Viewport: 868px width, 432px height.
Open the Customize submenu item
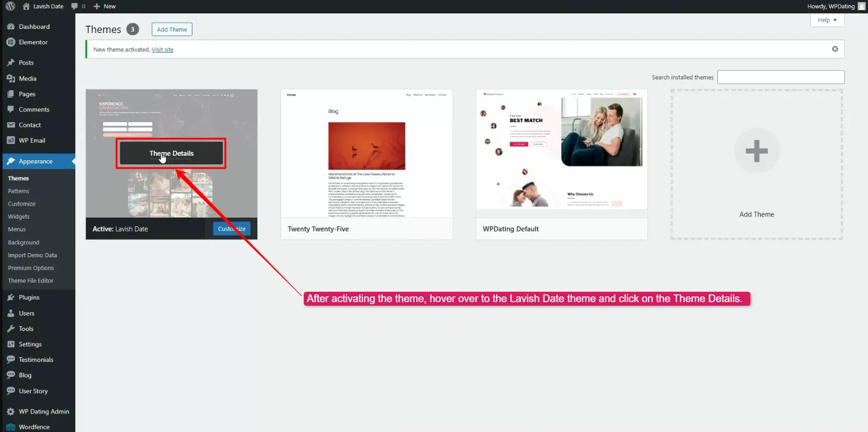pyautogui.click(x=22, y=204)
